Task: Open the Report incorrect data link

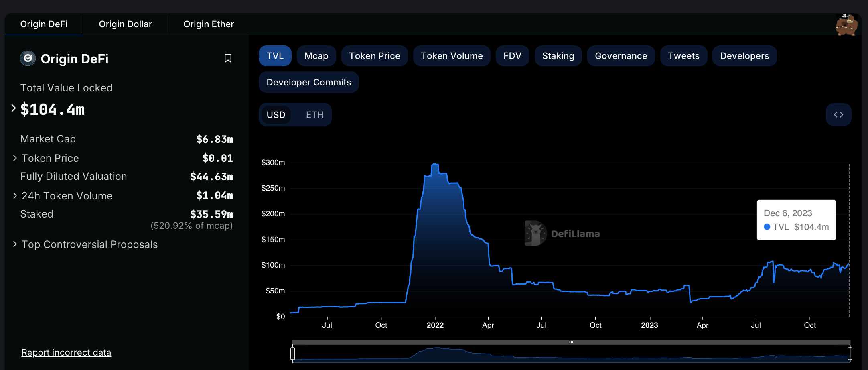Action: tap(66, 352)
